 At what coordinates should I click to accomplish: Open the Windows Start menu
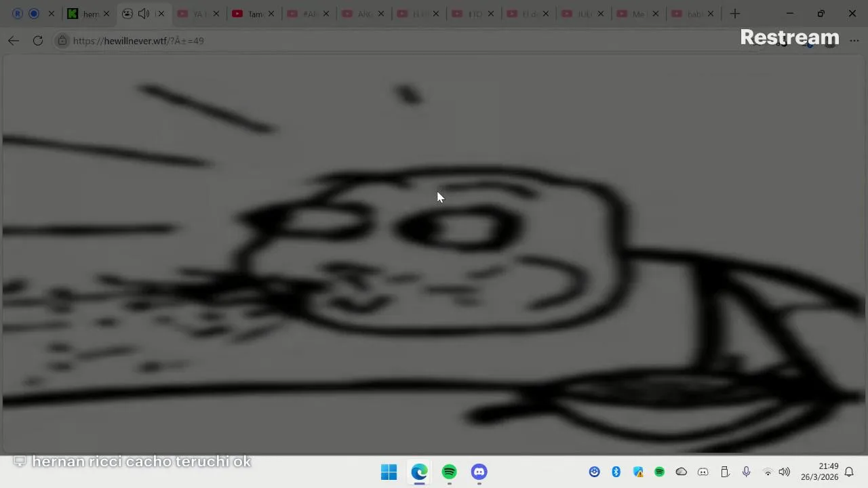click(389, 472)
